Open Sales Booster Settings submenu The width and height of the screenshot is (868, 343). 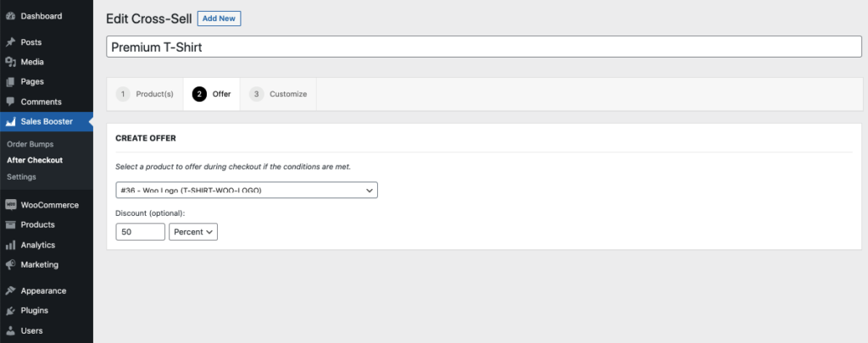coord(21,177)
